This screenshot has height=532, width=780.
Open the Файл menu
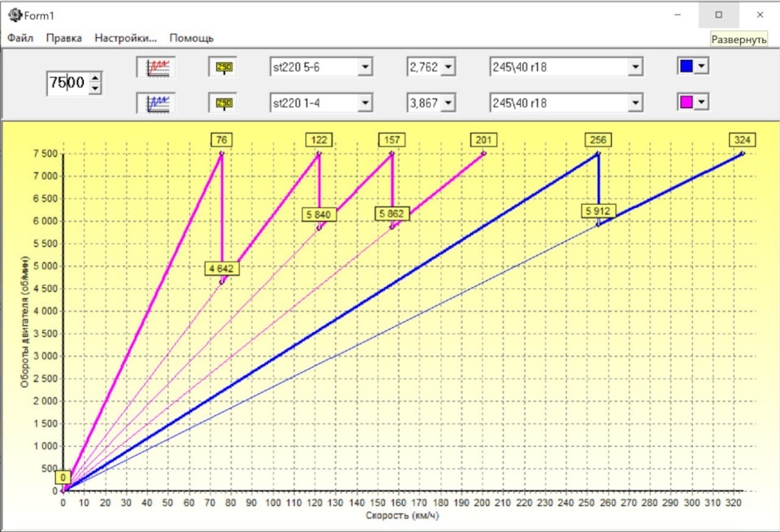click(20, 38)
